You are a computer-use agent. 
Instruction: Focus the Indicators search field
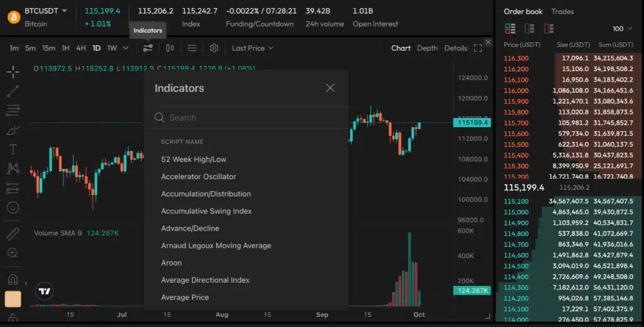[x=247, y=118]
